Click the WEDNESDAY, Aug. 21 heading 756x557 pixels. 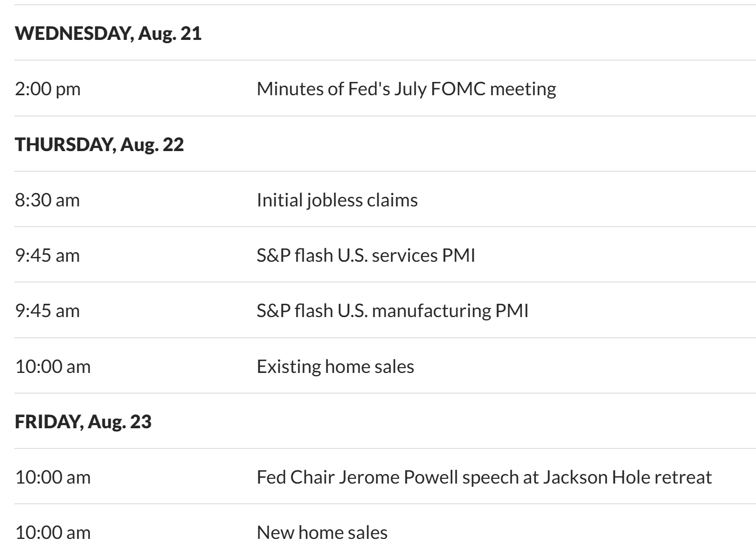pos(108,34)
